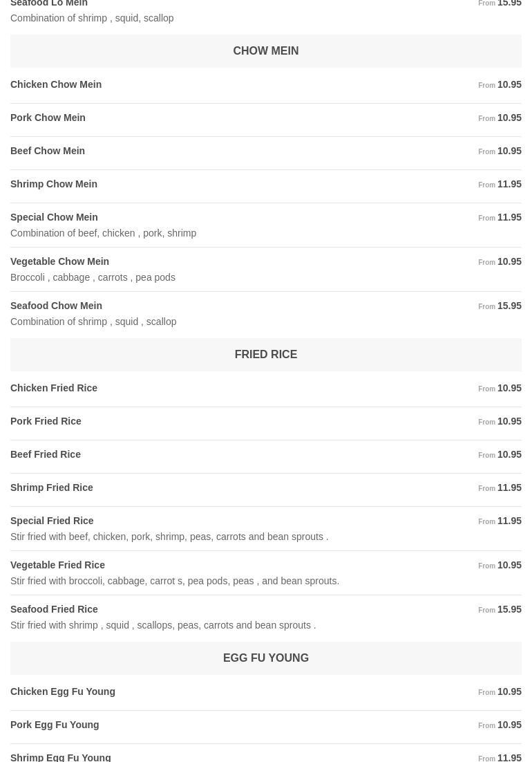Pick Seafood Fried Rice dish
532x762 pixels.
pyautogui.click(x=54, y=609)
